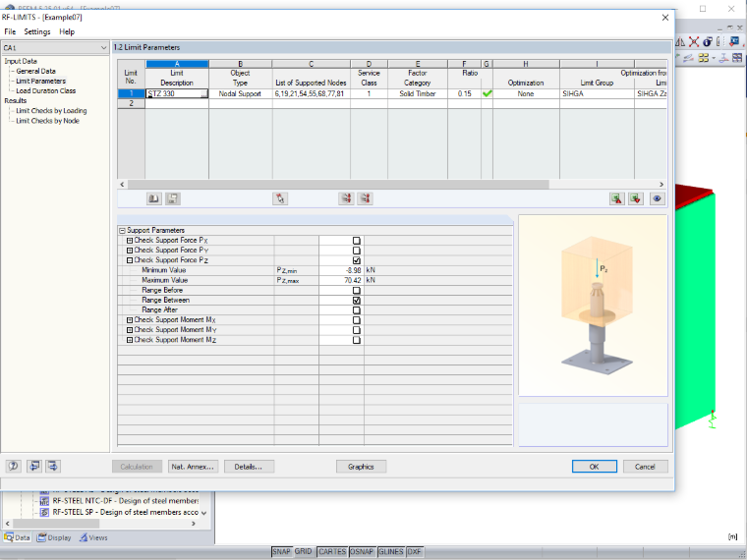
Task: Enable the Range Before checkbox
Action: click(357, 291)
